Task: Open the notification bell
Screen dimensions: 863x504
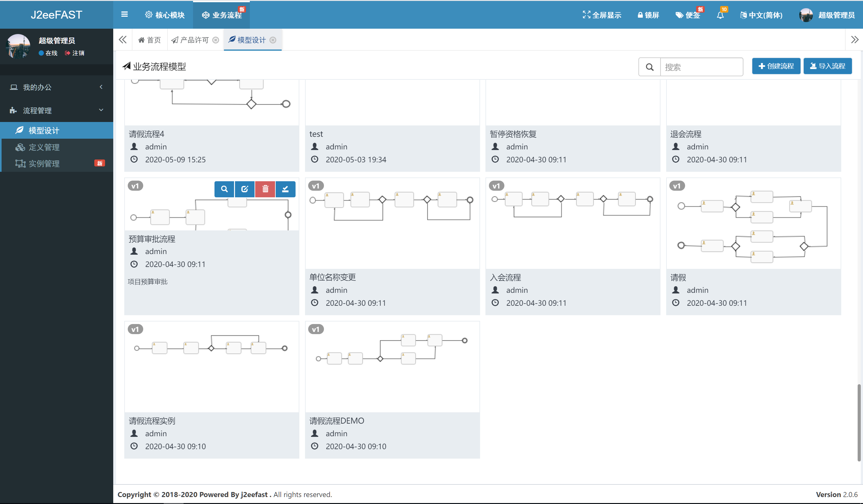Action: tap(720, 15)
